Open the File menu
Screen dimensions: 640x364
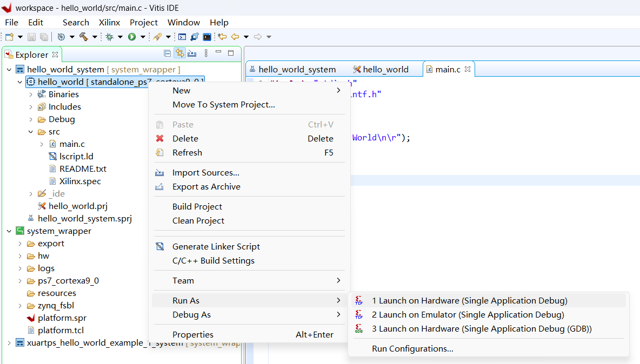[x=11, y=23]
